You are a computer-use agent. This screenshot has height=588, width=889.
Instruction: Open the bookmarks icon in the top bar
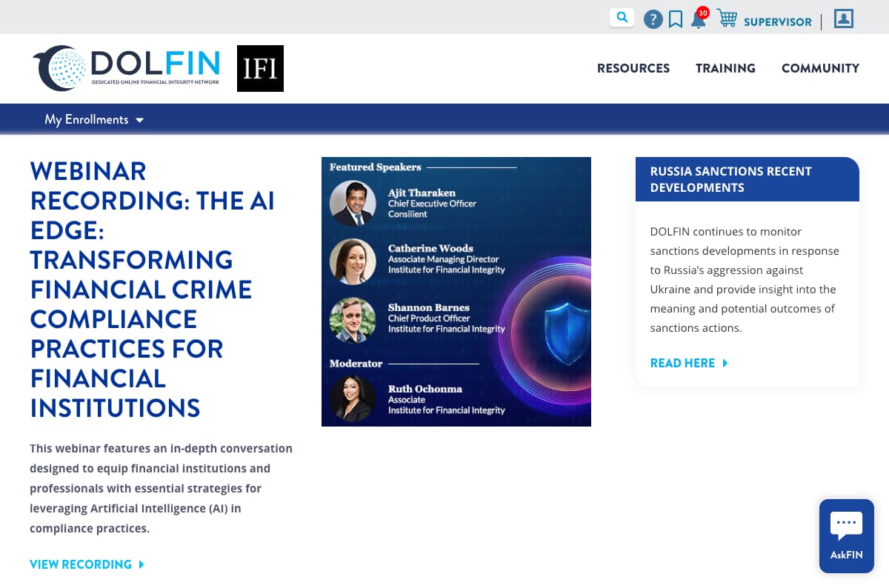[675, 19]
